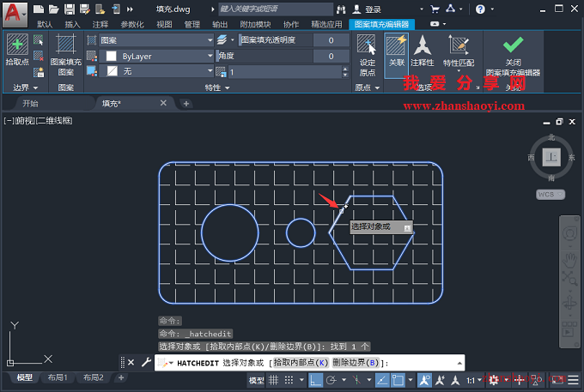Open the 插入 ribbon tab
The height and width of the screenshot is (392, 584).
tap(72, 25)
